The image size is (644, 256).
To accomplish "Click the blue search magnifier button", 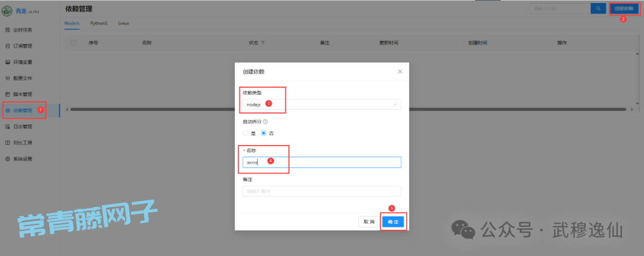I will point(597,8).
